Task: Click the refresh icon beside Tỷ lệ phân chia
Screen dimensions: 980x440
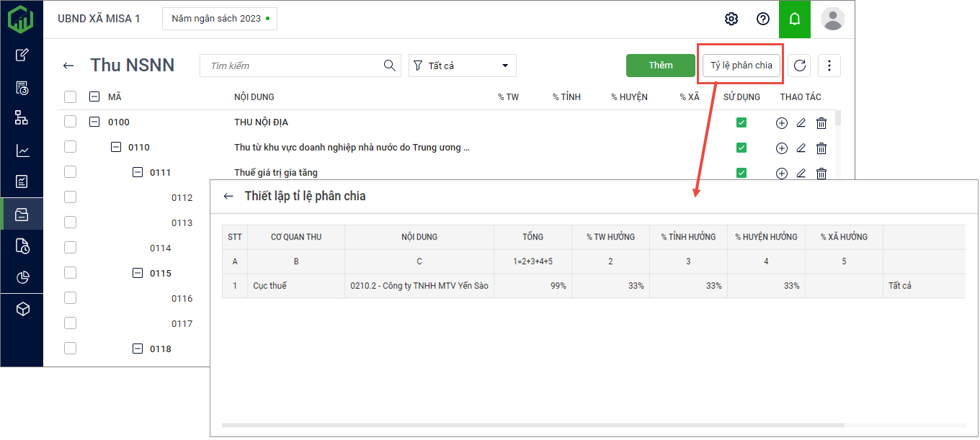Action: (799, 66)
